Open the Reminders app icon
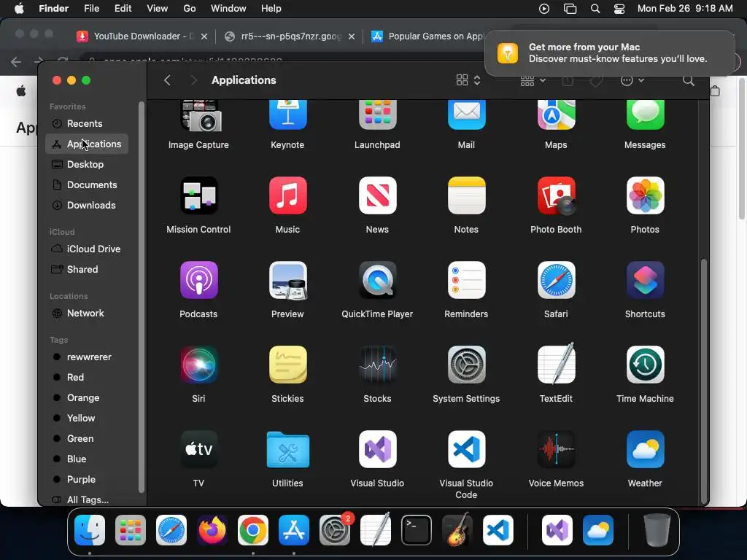The image size is (747, 560). coord(466,280)
